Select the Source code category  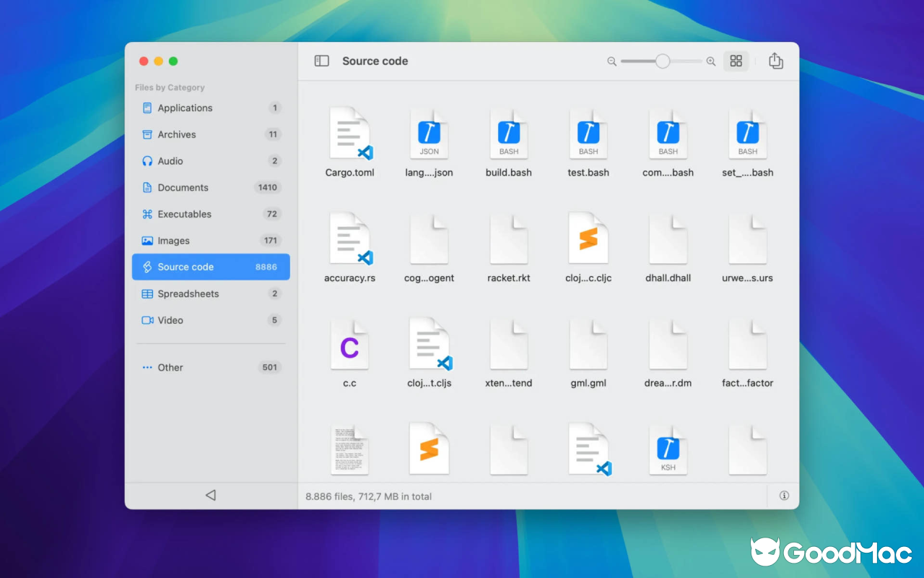click(x=186, y=267)
